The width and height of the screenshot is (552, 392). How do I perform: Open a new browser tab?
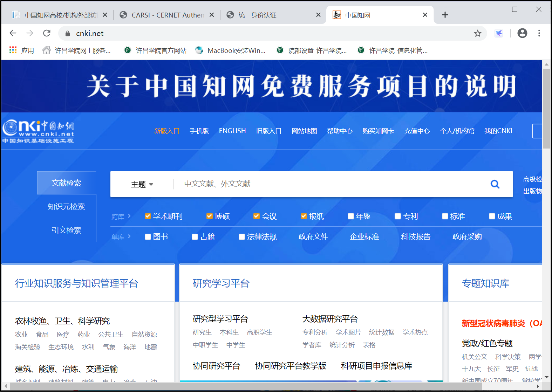coord(445,15)
